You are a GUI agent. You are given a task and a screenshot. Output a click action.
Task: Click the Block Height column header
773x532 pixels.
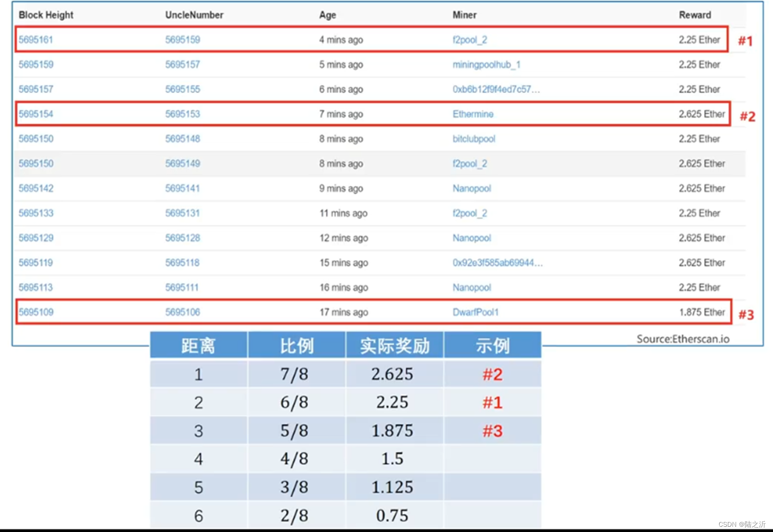pos(46,15)
